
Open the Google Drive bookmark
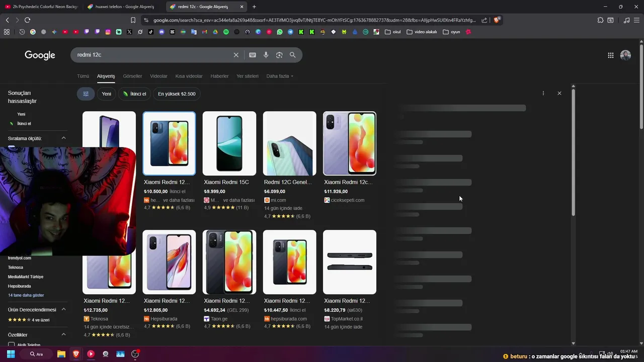point(215,32)
